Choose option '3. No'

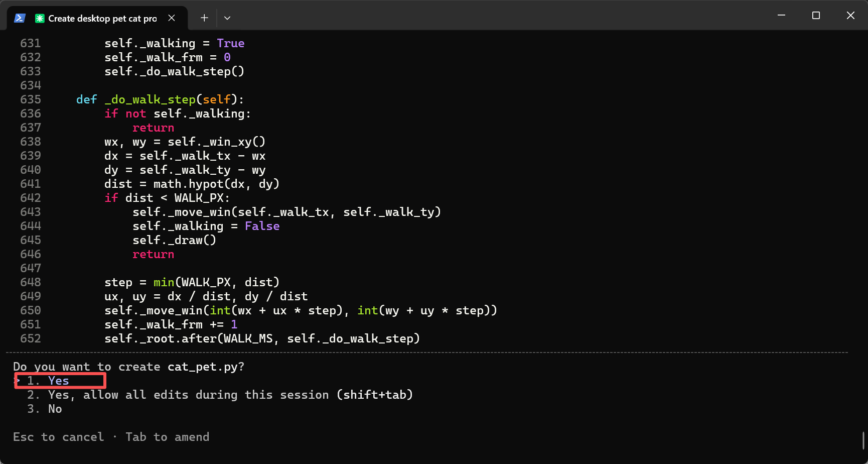[45, 409]
